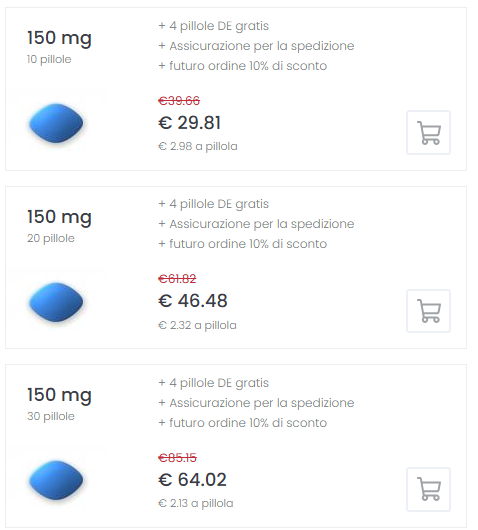
Task: Click the 10 pillole quantity label
Action: [49, 59]
